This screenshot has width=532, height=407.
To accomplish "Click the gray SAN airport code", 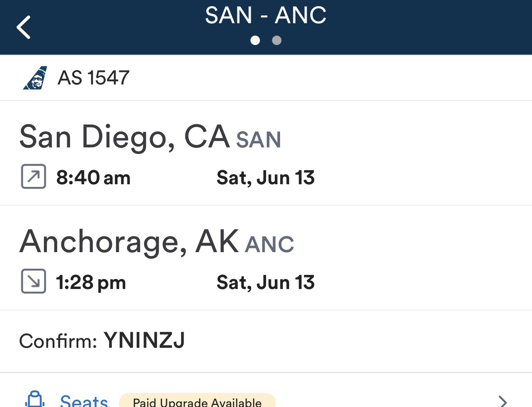I will point(259,140).
